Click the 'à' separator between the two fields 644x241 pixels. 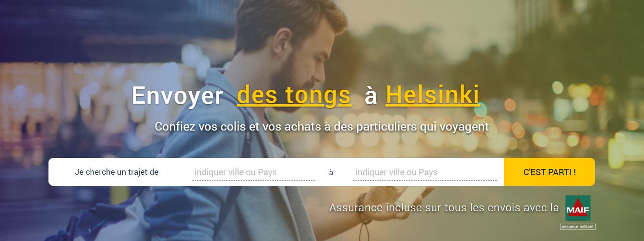click(331, 172)
